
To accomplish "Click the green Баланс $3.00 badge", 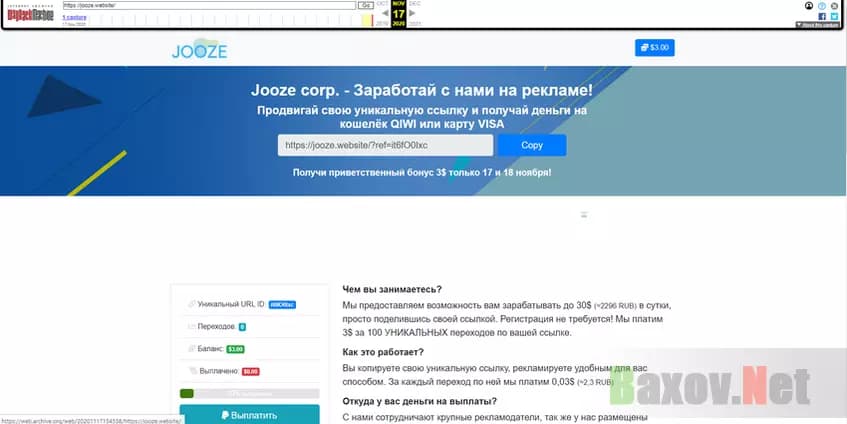I will pyautogui.click(x=236, y=349).
